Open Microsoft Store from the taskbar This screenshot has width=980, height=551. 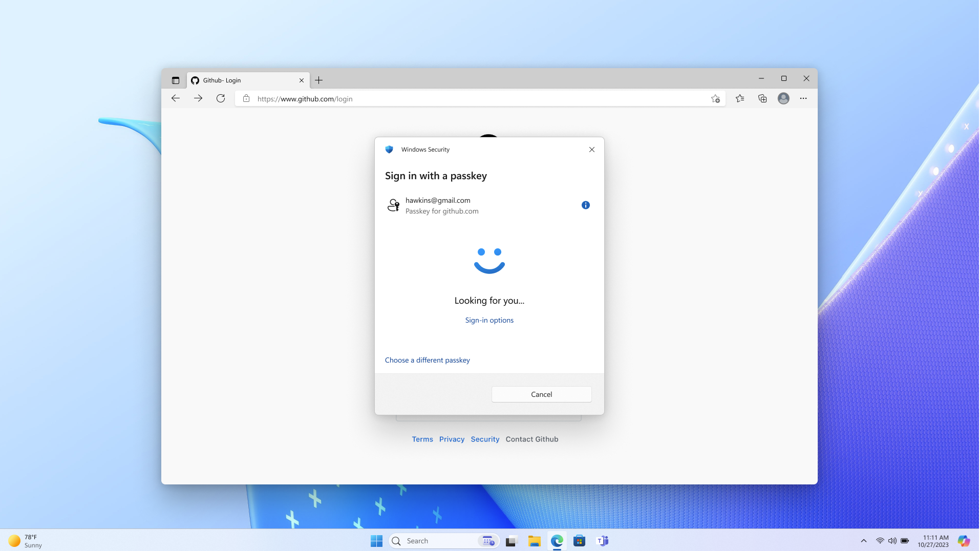point(580,540)
